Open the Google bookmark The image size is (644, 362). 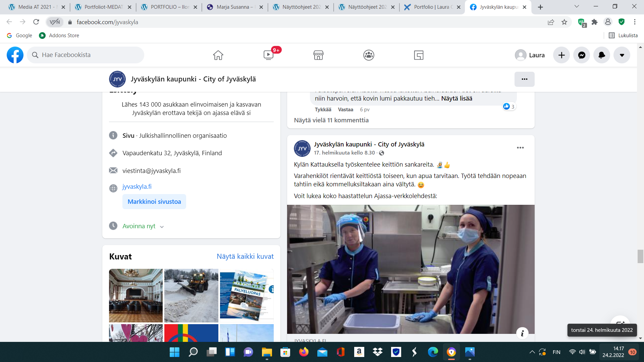(x=19, y=36)
